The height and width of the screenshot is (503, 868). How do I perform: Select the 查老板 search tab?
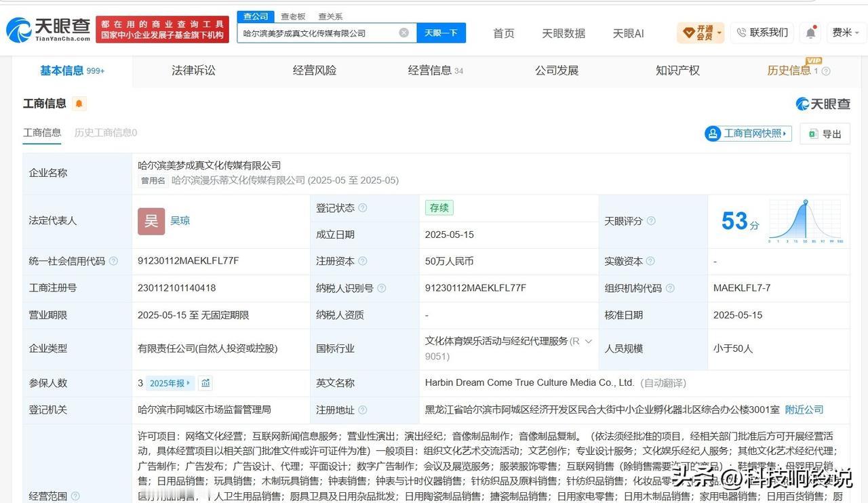(293, 16)
